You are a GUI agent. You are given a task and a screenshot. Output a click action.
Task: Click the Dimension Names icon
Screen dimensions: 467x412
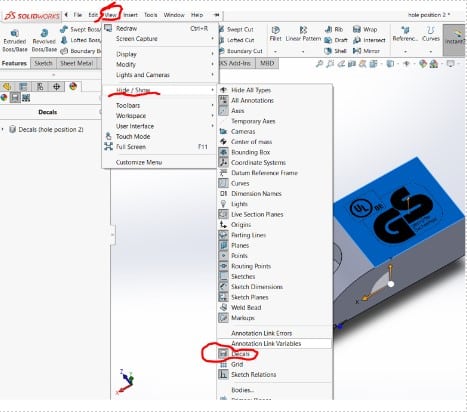point(223,193)
